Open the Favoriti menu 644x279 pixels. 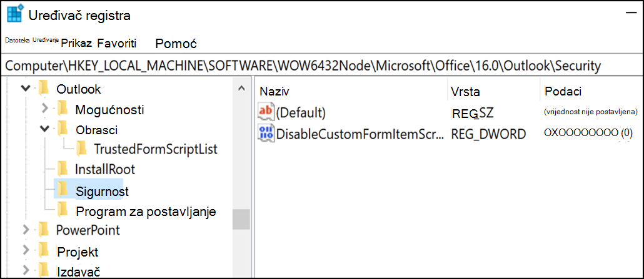pos(117,43)
